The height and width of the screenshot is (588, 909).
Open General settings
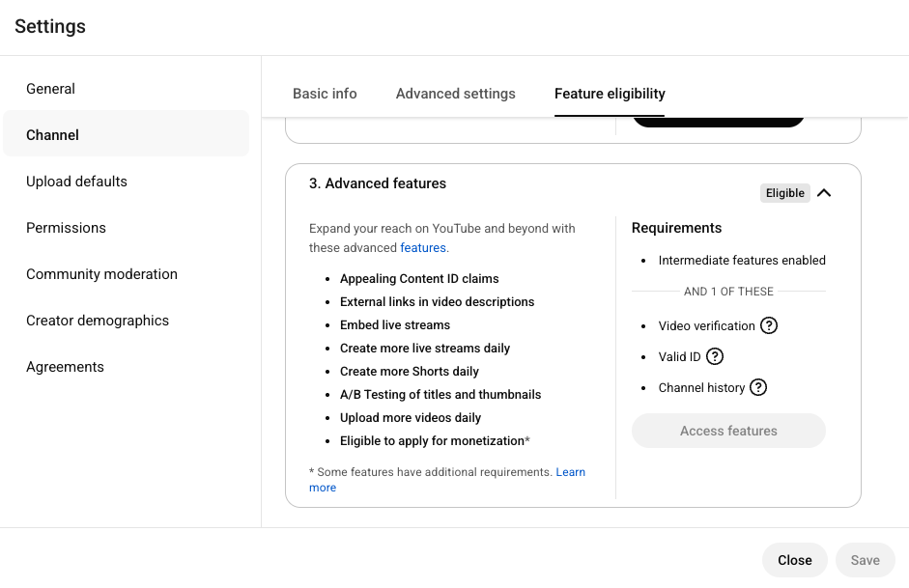pos(51,89)
